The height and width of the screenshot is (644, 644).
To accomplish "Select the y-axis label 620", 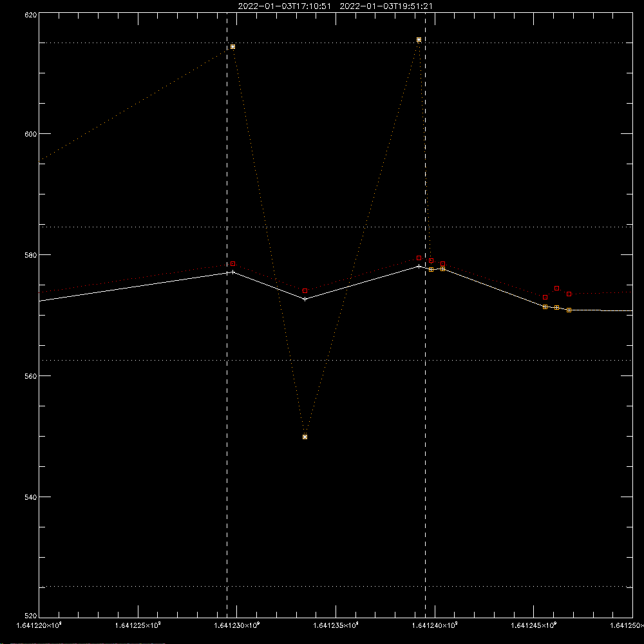I will click(31, 15).
